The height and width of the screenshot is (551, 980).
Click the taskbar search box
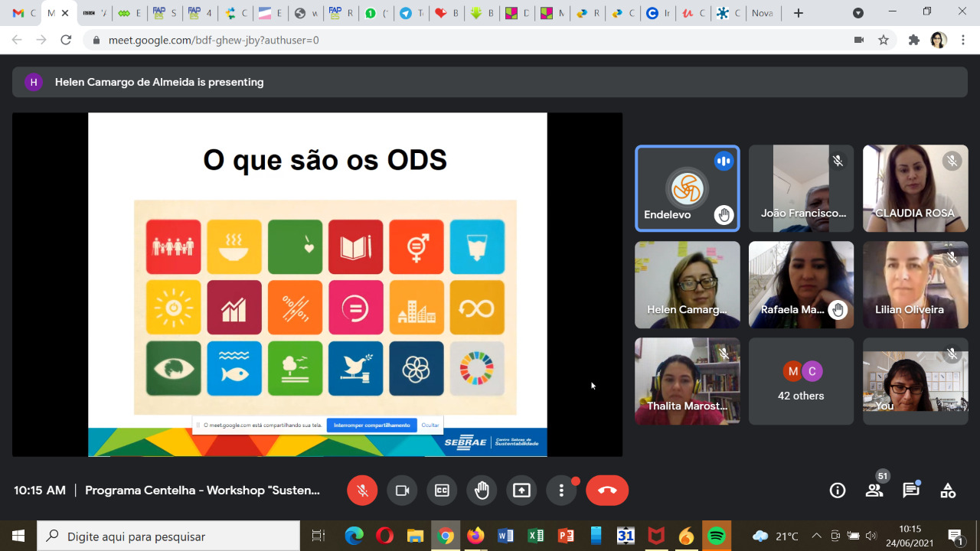click(168, 536)
